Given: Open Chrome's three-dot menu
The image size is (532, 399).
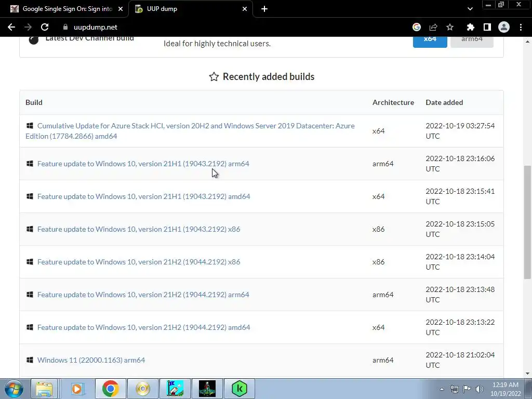Looking at the screenshot, I should coord(521,27).
